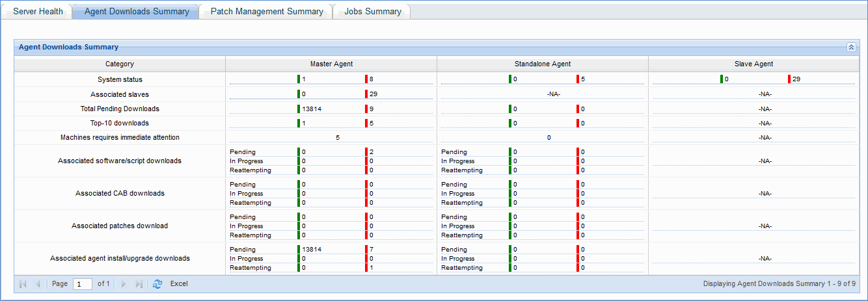The width and height of the screenshot is (868, 301).
Task: Click red System status indicator under Slave Agent
Action: point(789,79)
